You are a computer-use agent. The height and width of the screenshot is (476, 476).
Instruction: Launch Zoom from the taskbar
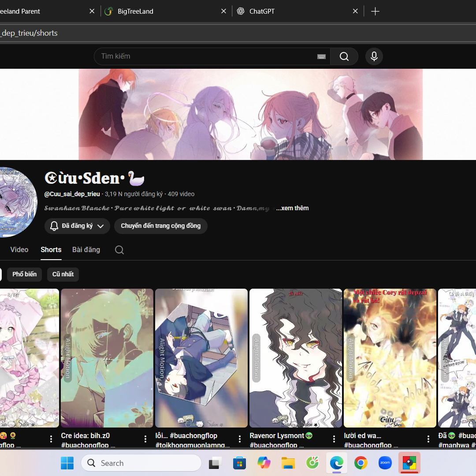(385, 463)
